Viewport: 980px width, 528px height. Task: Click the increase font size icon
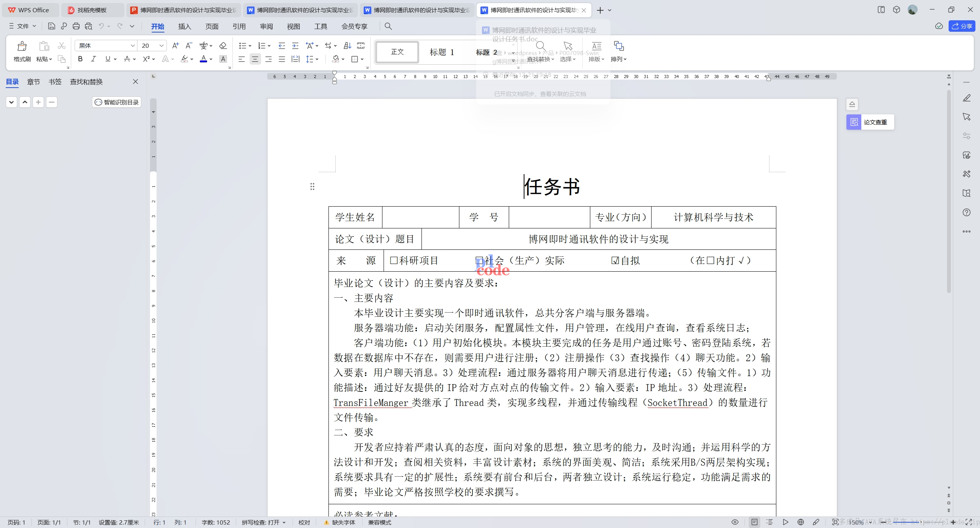175,46
